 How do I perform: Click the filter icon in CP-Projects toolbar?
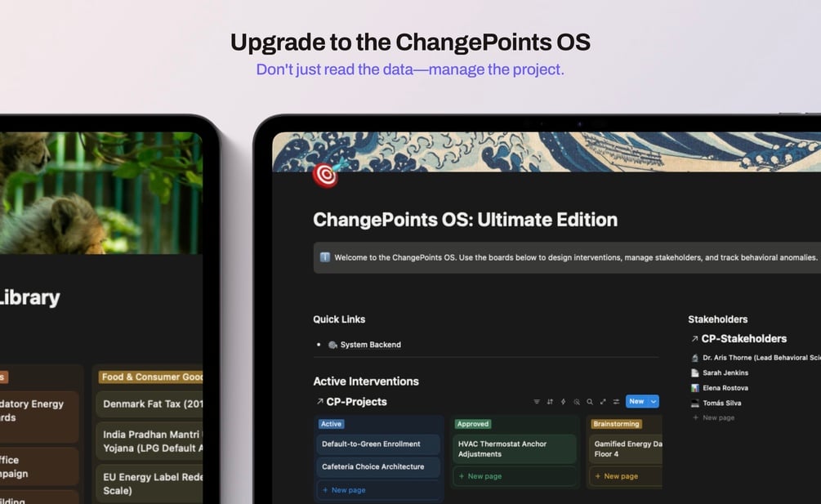(x=537, y=402)
